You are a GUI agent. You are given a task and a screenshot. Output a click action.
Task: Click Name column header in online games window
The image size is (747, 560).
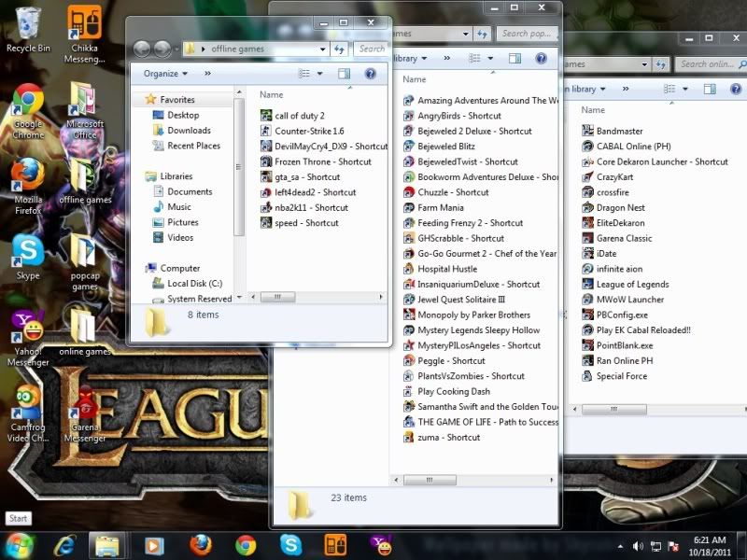tap(593, 110)
